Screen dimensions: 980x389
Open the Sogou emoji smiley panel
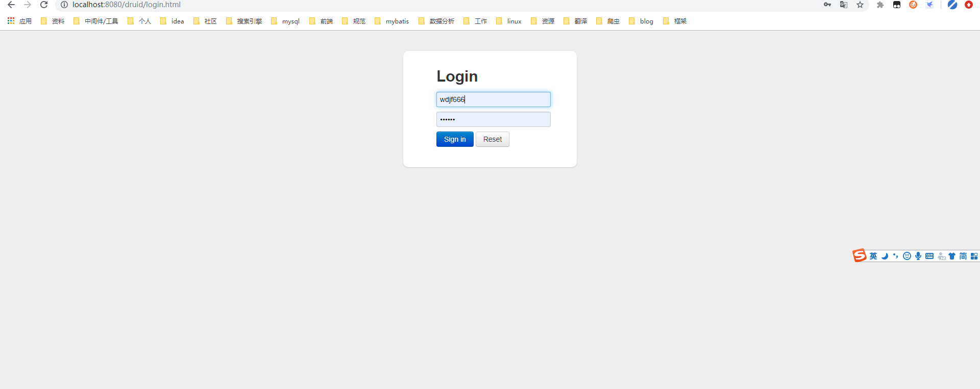click(x=907, y=256)
